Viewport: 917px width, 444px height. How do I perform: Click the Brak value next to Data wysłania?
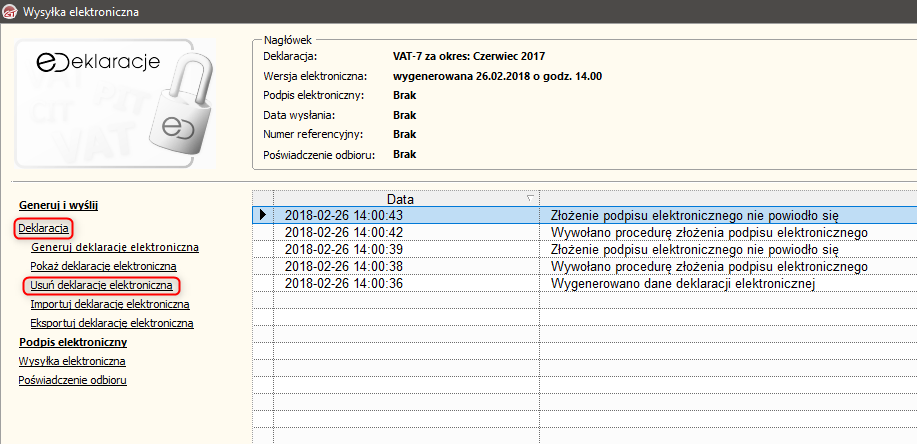point(405,115)
